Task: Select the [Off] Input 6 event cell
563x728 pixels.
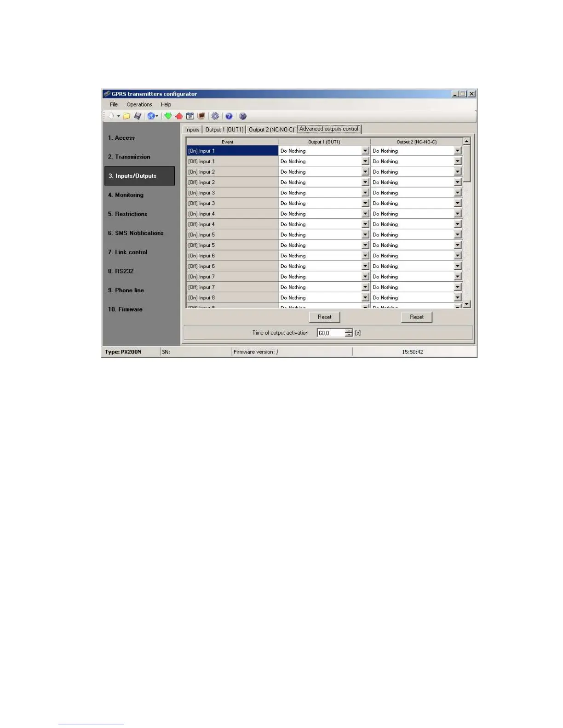Action: click(x=232, y=267)
